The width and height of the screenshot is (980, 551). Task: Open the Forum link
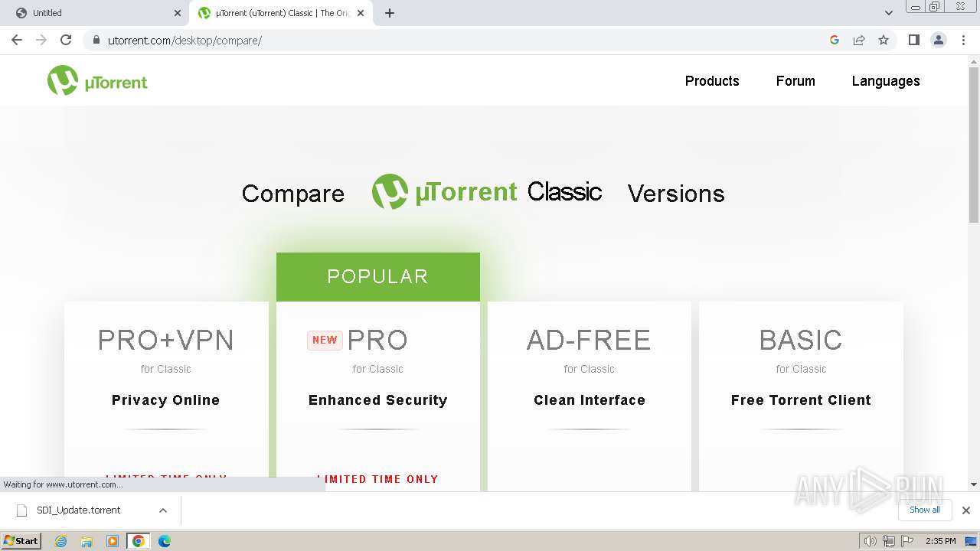795,81
